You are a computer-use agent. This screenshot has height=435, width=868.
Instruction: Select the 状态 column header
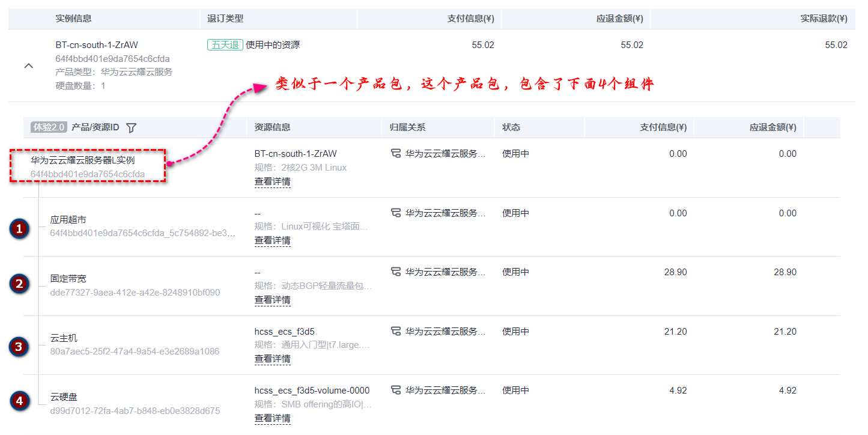(x=511, y=127)
